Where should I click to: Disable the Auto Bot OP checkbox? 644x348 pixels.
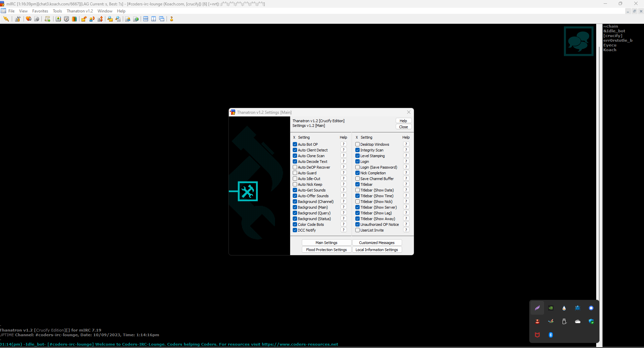click(x=295, y=144)
